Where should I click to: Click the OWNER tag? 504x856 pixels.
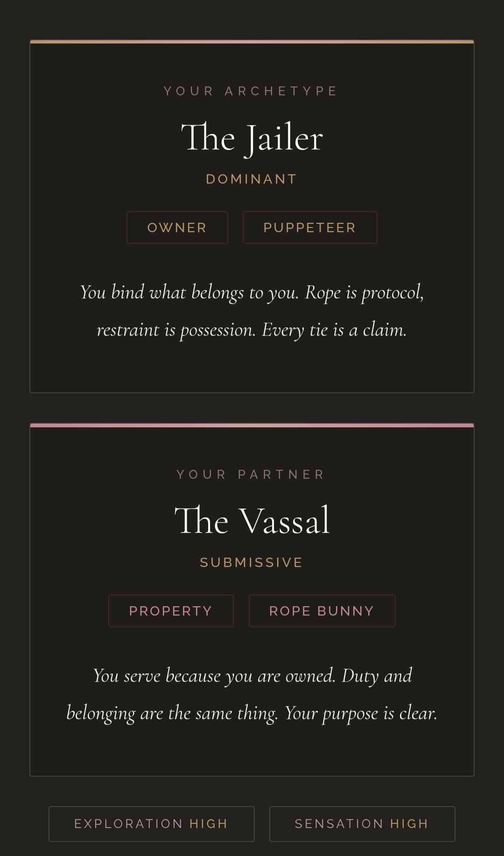click(x=177, y=227)
